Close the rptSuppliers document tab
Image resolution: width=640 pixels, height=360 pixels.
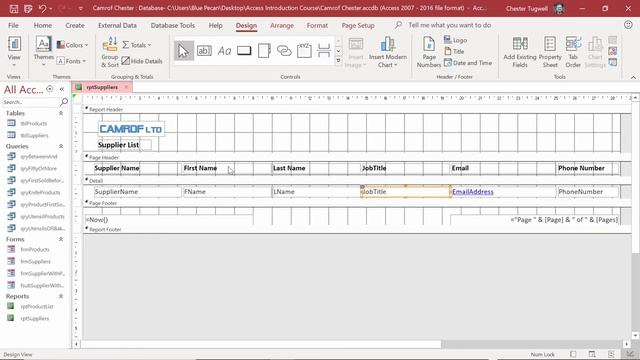[126, 87]
